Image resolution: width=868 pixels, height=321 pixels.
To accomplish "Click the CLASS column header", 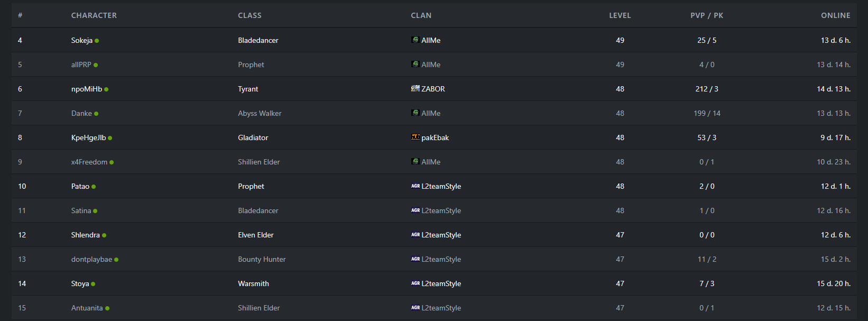I will [x=250, y=15].
